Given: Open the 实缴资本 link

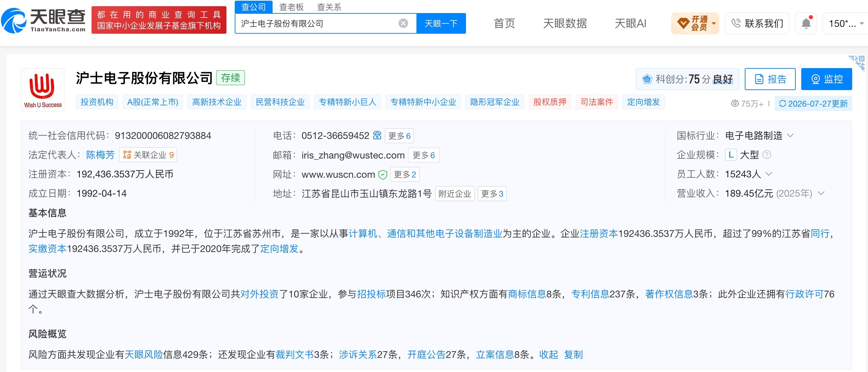Looking at the screenshot, I should tap(47, 249).
